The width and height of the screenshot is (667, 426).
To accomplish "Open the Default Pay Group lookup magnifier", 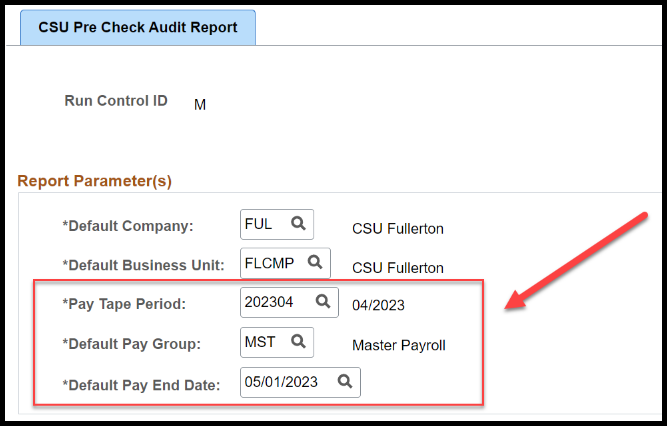I will 298,341.
